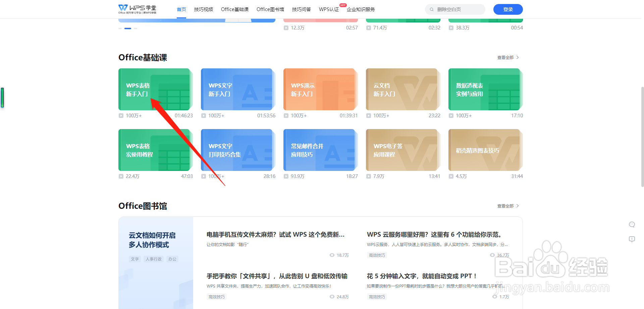The image size is (644, 309).
Task: Select the third carousel indicator dot
Action: (x=136, y=28)
